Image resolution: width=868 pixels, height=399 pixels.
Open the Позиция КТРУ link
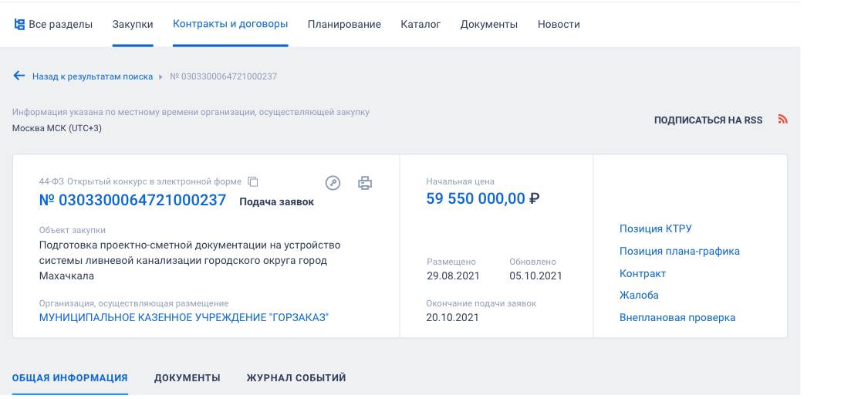(x=655, y=228)
